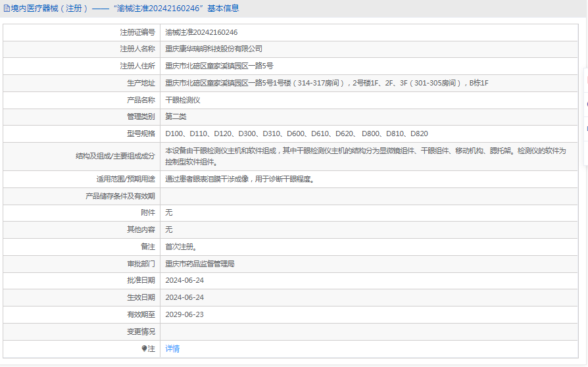This screenshot has height=367, width=588.
Task: Select the 变更情况 label
Action: pos(141,331)
